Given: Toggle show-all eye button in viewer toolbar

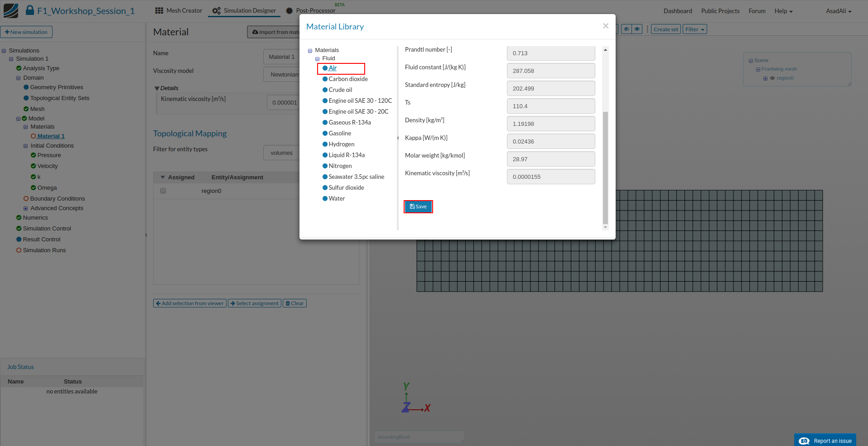Looking at the screenshot, I should point(637,29).
